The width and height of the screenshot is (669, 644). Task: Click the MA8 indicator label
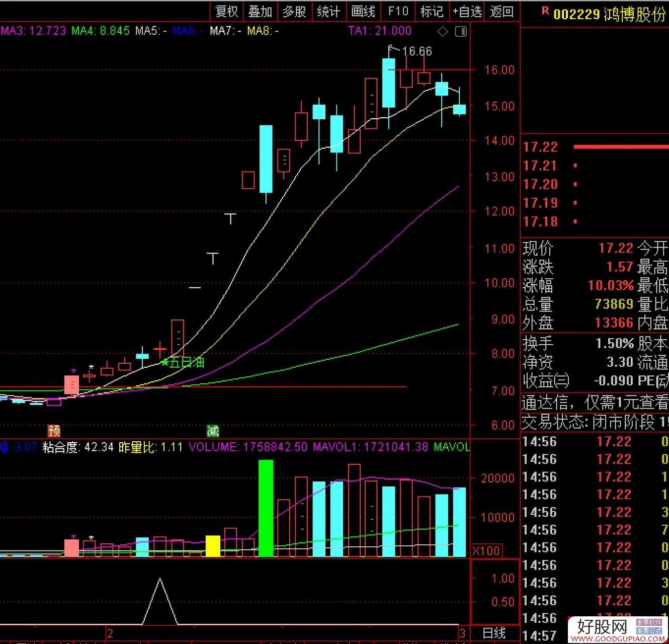point(263,31)
